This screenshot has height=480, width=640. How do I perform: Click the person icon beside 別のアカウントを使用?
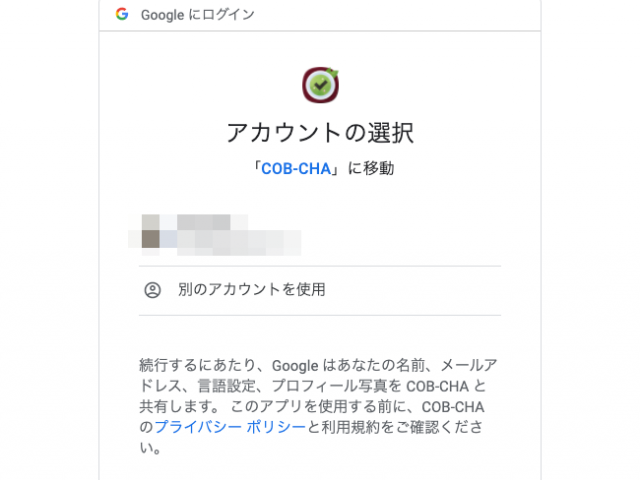(x=152, y=290)
